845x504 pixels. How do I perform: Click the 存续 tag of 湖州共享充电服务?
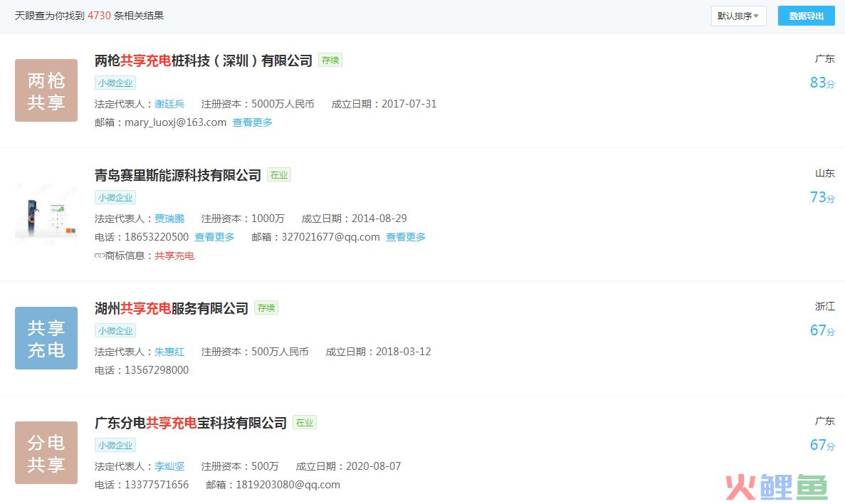pos(266,308)
